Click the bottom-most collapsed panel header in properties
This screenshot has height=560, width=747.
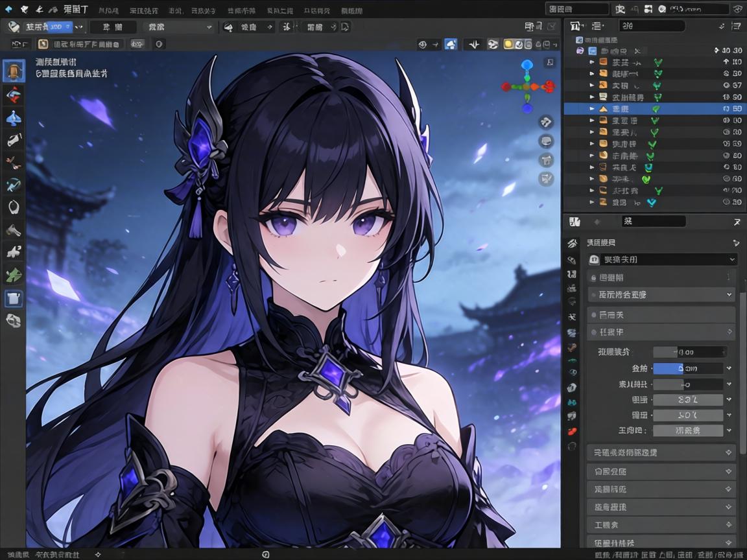coord(661,542)
